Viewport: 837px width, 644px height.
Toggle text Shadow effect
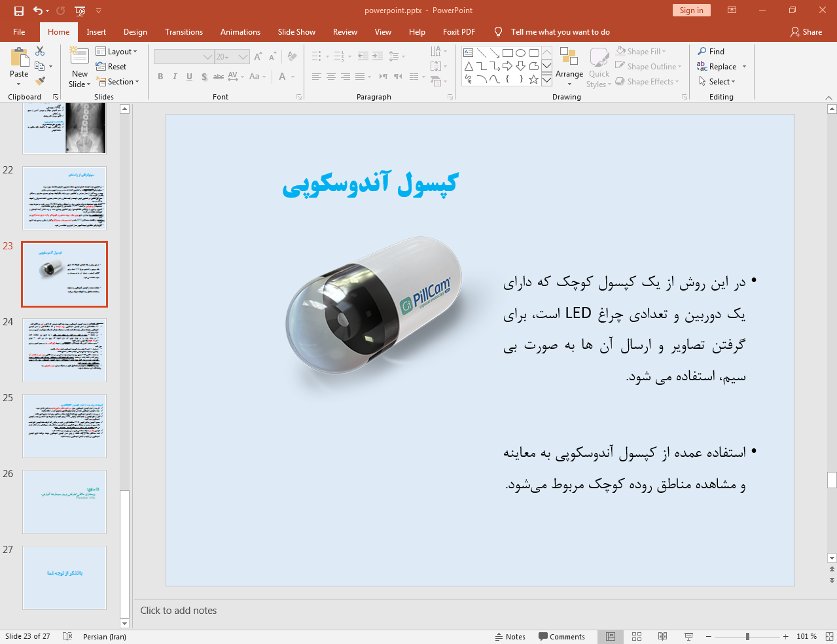(204, 77)
